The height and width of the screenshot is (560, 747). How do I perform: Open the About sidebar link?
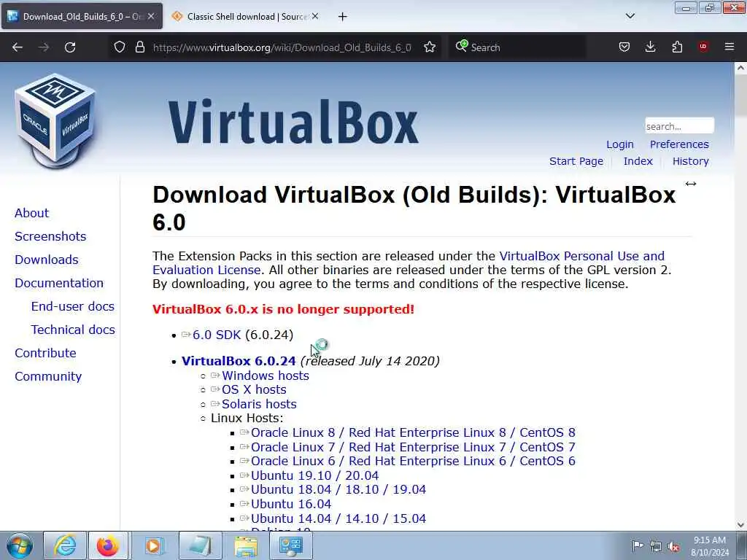(x=31, y=213)
